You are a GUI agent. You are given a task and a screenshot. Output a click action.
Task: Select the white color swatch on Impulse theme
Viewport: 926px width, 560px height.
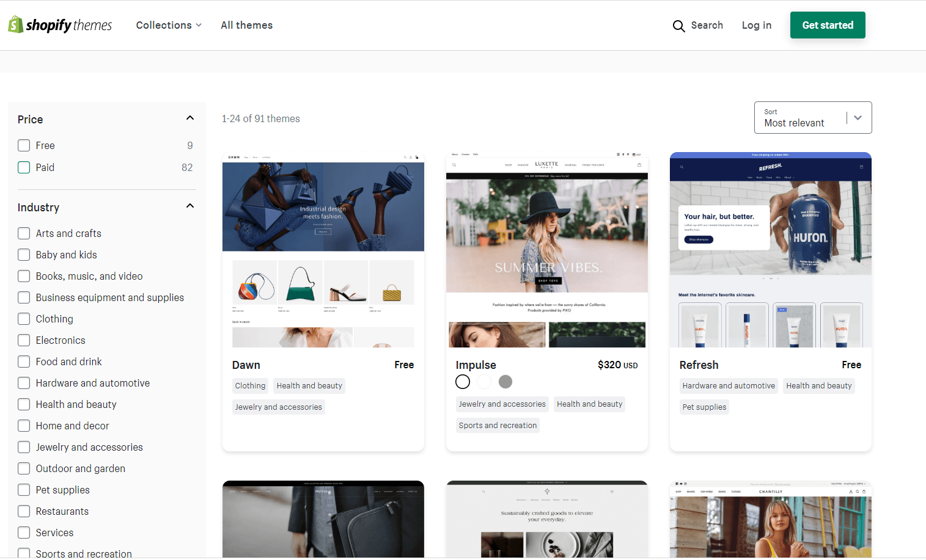pyautogui.click(x=484, y=381)
